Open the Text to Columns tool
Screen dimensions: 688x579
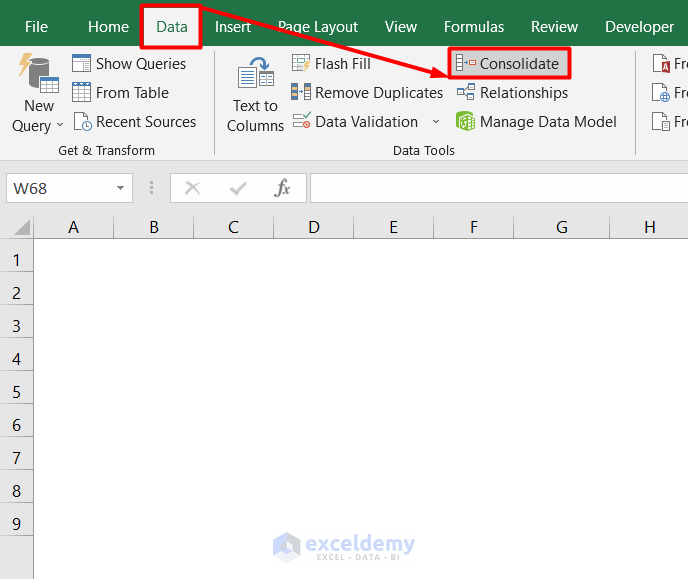pyautogui.click(x=256, y=94)
